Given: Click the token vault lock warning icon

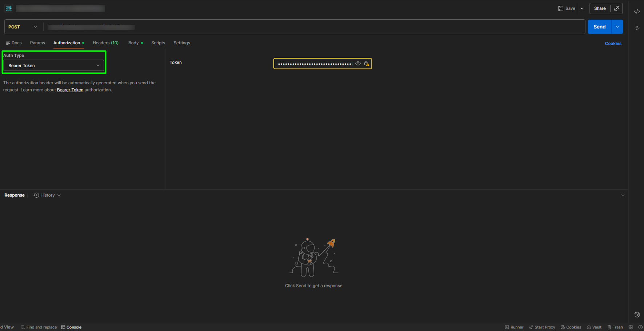Looking at the screenshot, I should [x=367, y=64].
